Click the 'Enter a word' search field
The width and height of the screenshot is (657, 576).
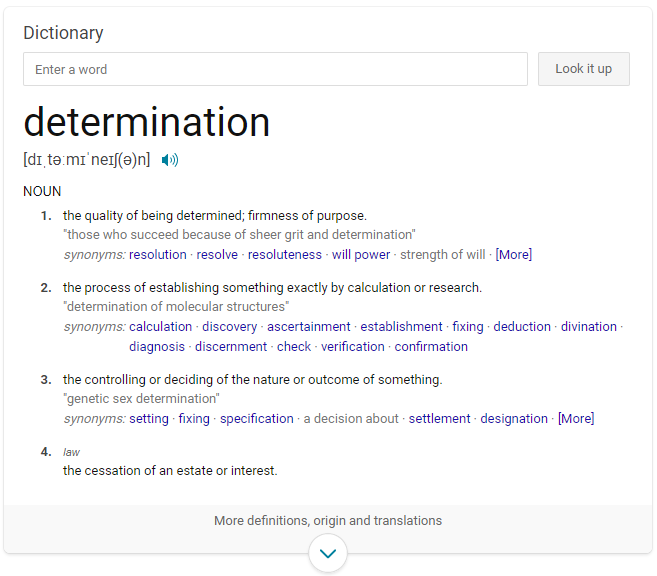pyautogui.click(x=275, y=69)
